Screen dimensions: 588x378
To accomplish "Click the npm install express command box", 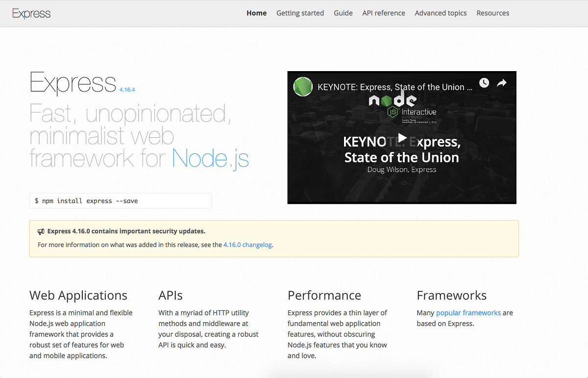I will [x=120, y=201].
